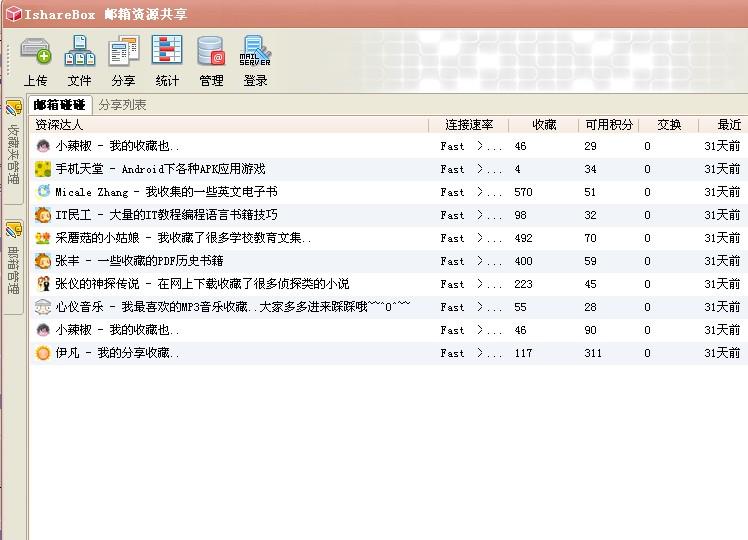Image resolution: width=748 pixels, height=540 pixels.
Task: Click 收藏 value 492 in 采蘑菇的小姑娘 row
Action: (x=523, y=238)
